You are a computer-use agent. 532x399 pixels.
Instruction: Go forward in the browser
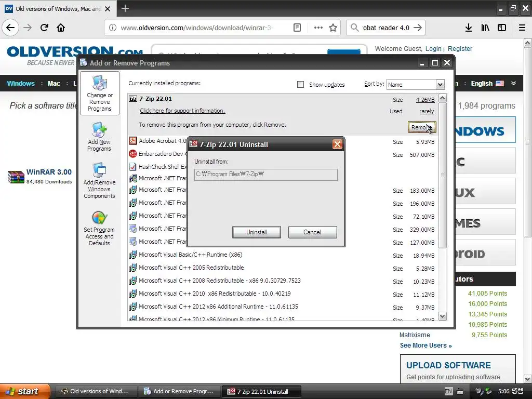coord(28,28)
